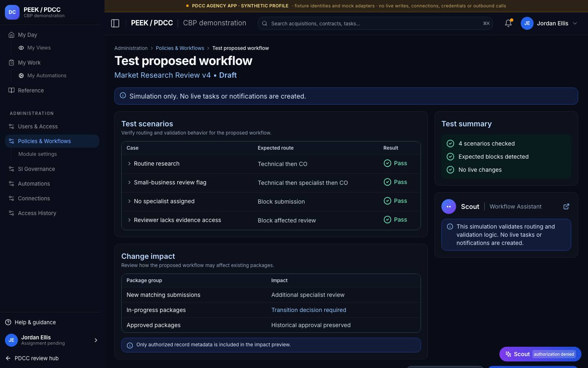Open Users & Access in sidebar
The height and width of the screenshot is (368, 588).
tap(52, 126)
